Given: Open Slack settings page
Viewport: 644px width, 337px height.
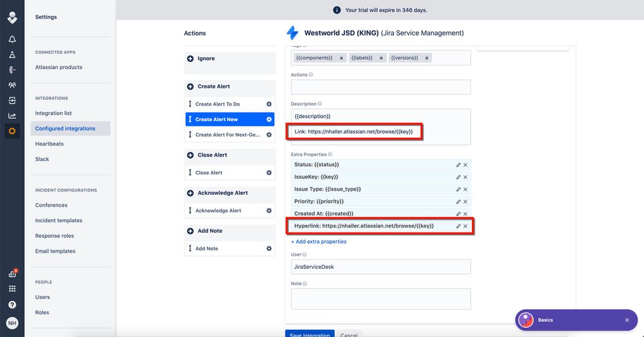Looking at the screenshot, I should 42,159.
